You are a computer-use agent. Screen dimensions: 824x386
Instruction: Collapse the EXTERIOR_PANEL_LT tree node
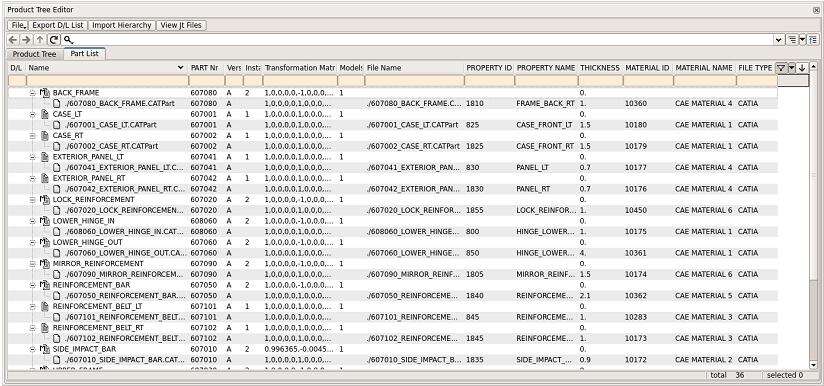click(x=32, y=157)
